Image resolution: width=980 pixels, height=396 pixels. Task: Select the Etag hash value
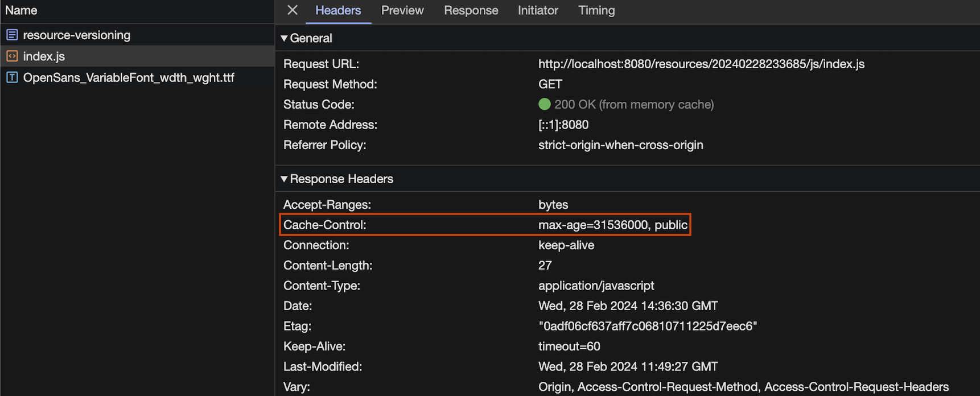[648, 326]
